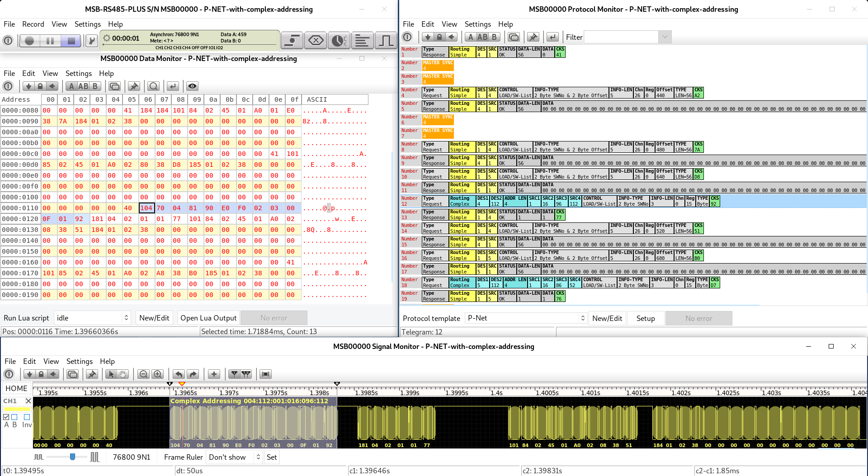The image size is (868, 476).
Task: Show only Data B in Data Monitor
Action: coord(95,86)
